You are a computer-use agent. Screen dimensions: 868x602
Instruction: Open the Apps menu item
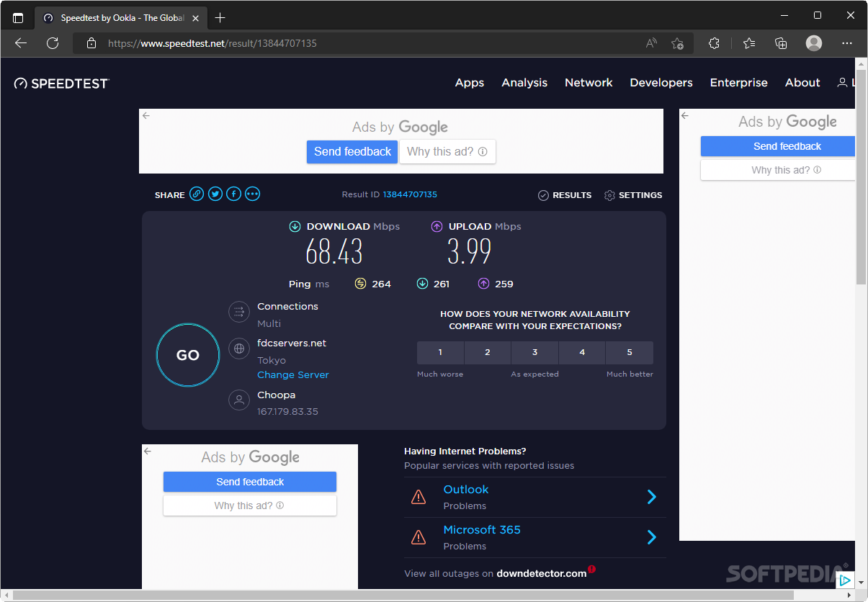[470, 83]
